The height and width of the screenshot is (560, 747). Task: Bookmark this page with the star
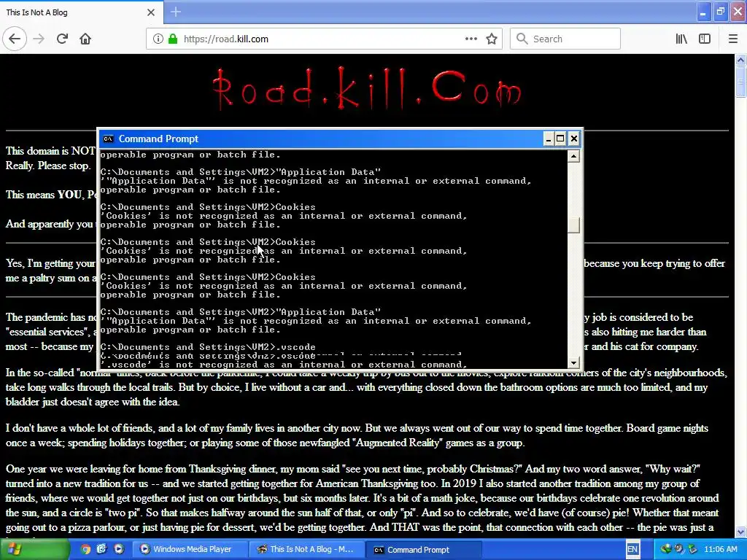click(x=492, y=39)
